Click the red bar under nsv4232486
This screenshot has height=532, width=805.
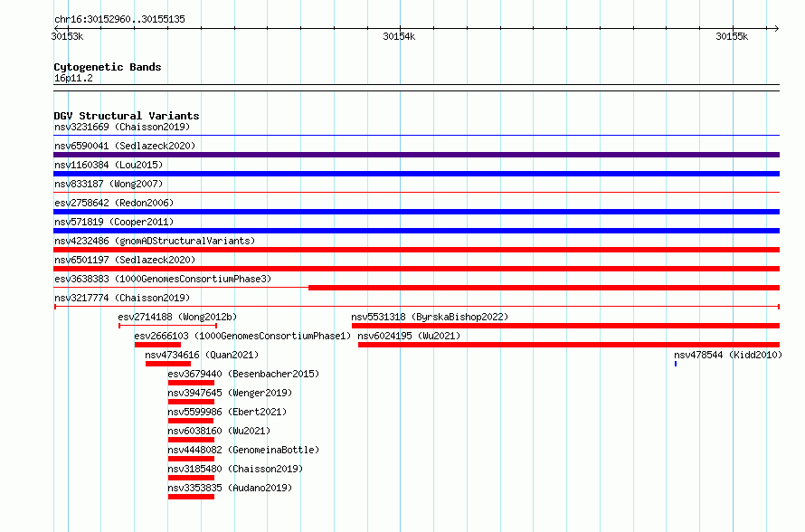coord(416,250)
